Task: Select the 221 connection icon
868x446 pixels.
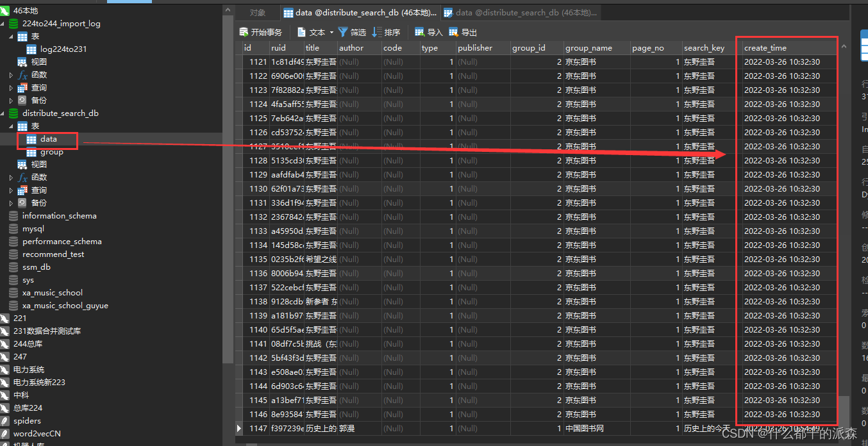Action: 5,318
